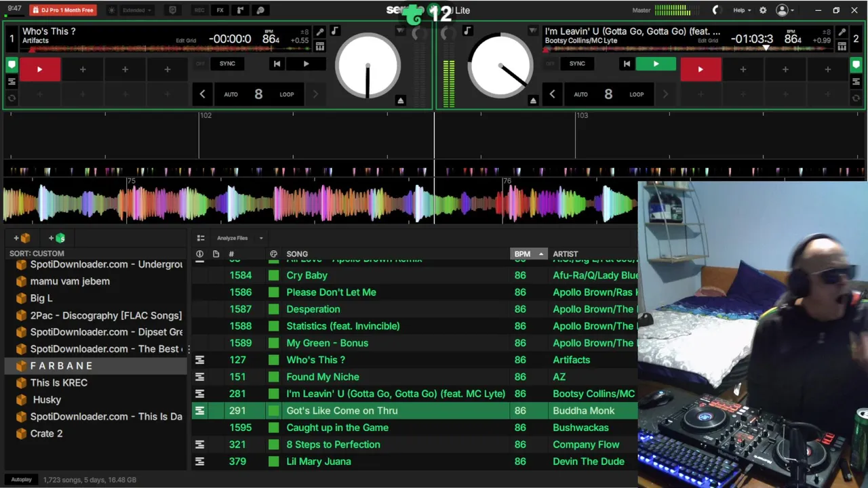Trigger deck 1 red cue point
The image size is (868, 488).
click(40, 69)
